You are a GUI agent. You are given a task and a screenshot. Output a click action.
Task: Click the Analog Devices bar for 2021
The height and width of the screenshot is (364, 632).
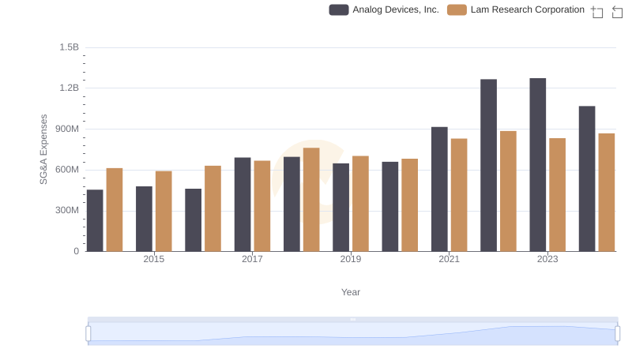click(439, 190)
